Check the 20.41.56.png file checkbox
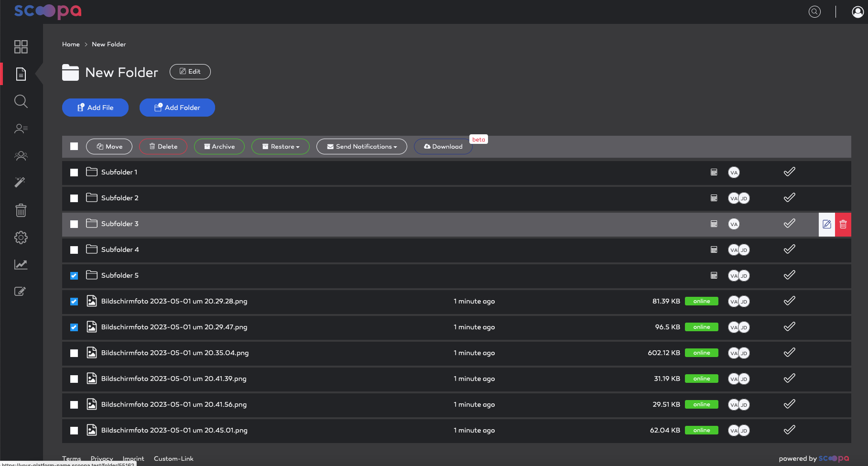 [74, 405]
